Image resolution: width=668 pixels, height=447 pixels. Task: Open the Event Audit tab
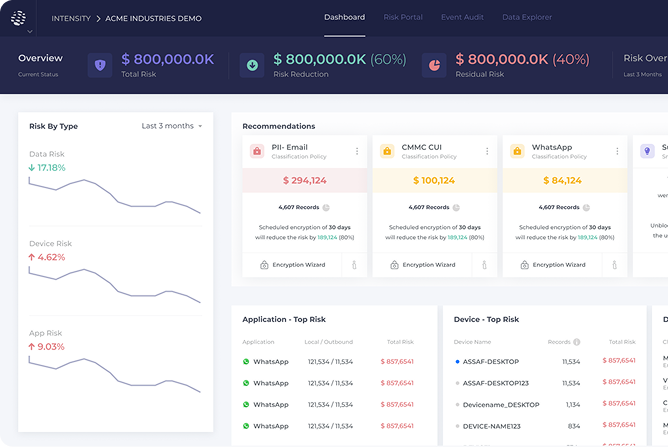(464, 17)
